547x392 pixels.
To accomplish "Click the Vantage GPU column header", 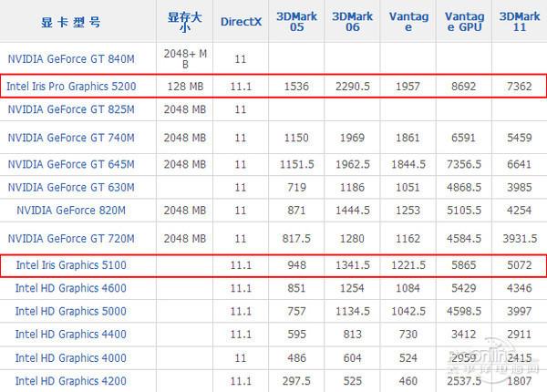I will point(464,22).
